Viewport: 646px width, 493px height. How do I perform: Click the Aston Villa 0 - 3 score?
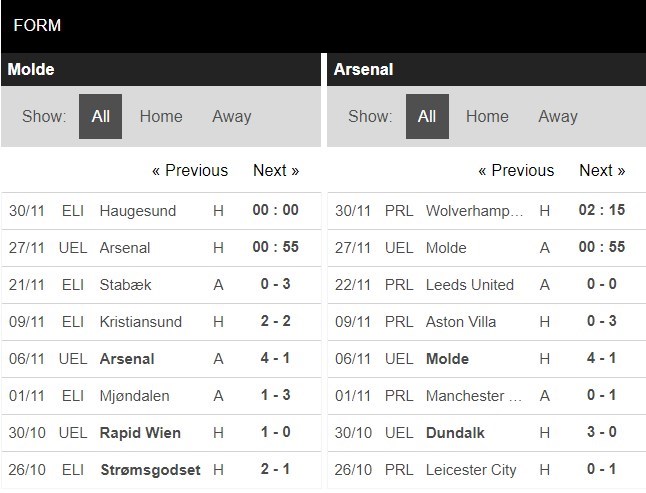[602, 321]
